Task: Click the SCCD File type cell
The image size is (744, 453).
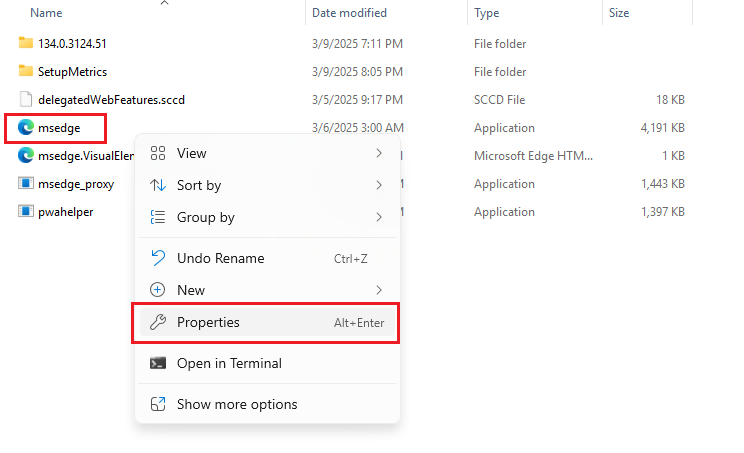Action: tap(499, 100)
